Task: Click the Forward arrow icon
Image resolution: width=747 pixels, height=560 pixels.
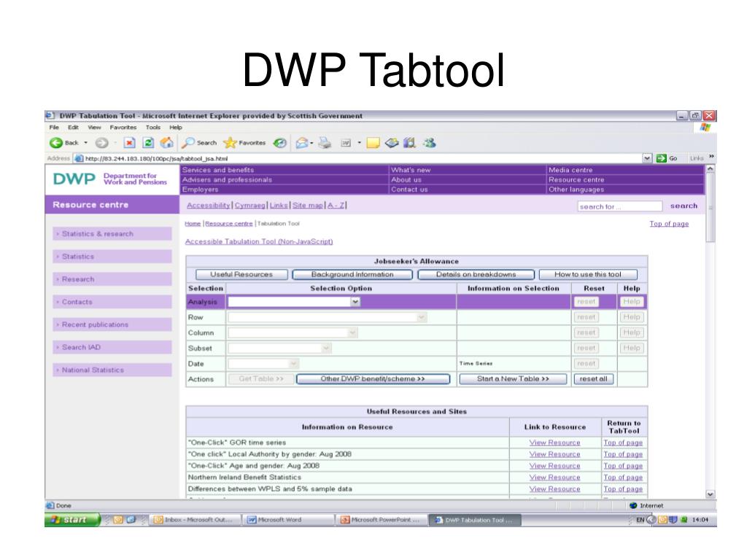Action: pyautogui.click(x=101, y=143)
